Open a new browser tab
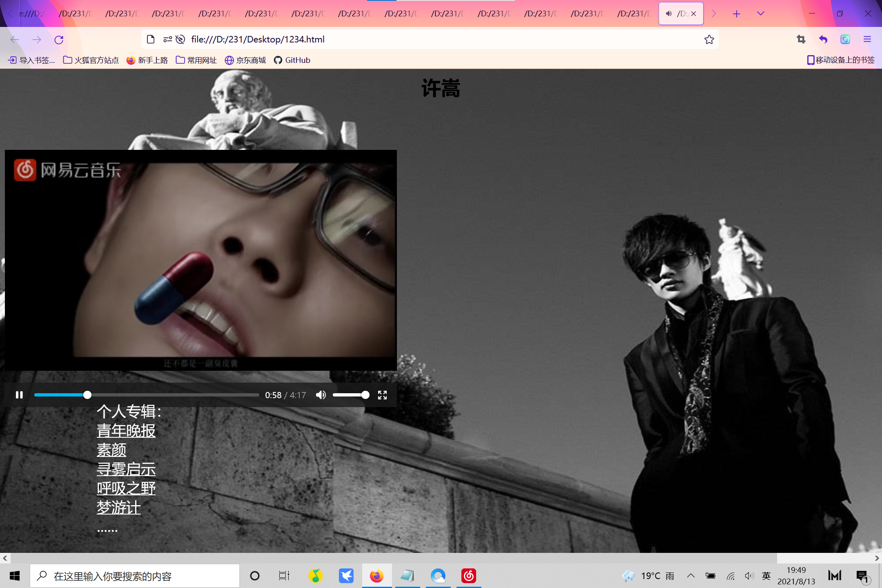 [736, 14]
